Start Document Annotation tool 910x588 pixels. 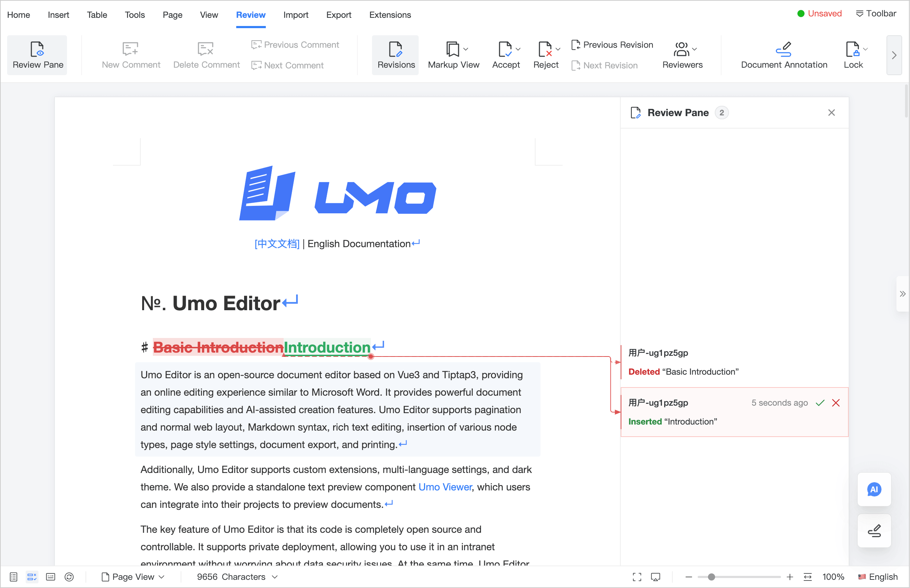point(784,55)
